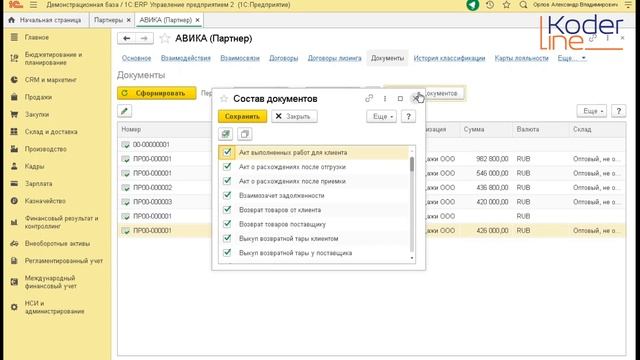Open the main hamburger menu in title bar
640x360 pixels.
33,5
